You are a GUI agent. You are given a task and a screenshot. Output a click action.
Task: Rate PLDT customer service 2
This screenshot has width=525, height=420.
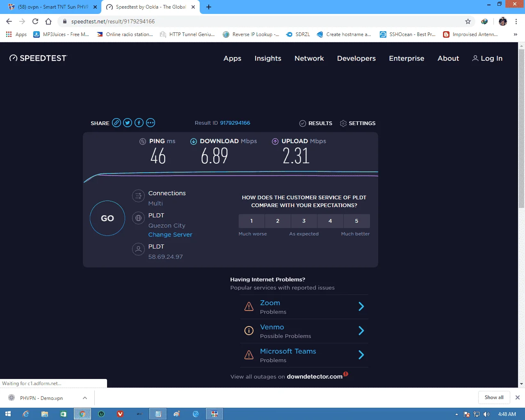pyautogui.click(x=278, y=221)
